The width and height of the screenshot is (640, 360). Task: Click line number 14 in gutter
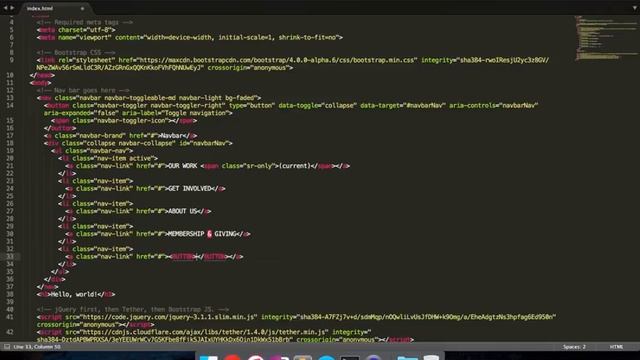point(10,105)
